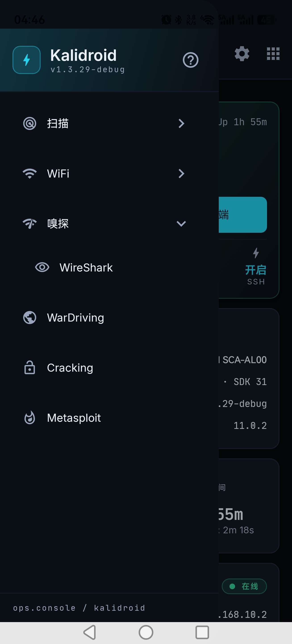Image resolution: width=292 pixels, height=644 pixels.
Task: Expand the 扫描 submenu chevron
Action: click(x=181, y=123)
